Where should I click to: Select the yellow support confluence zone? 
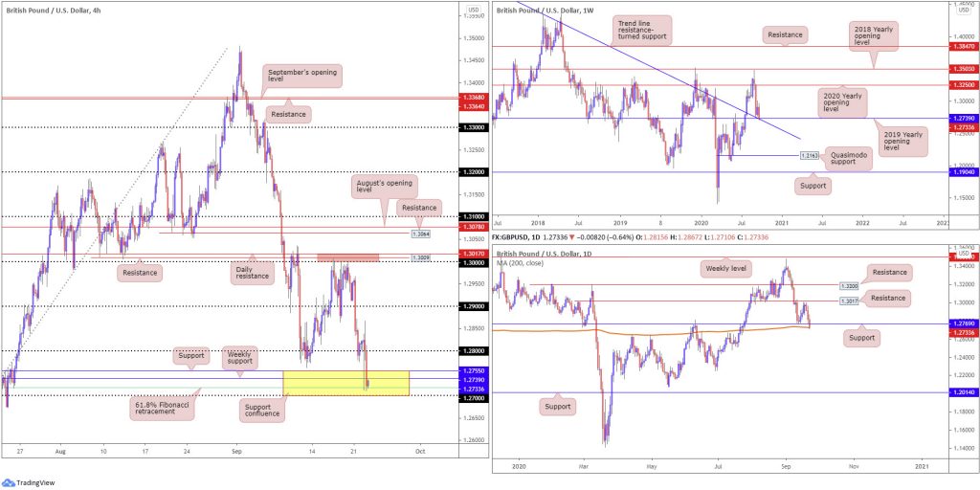[346, 383]
